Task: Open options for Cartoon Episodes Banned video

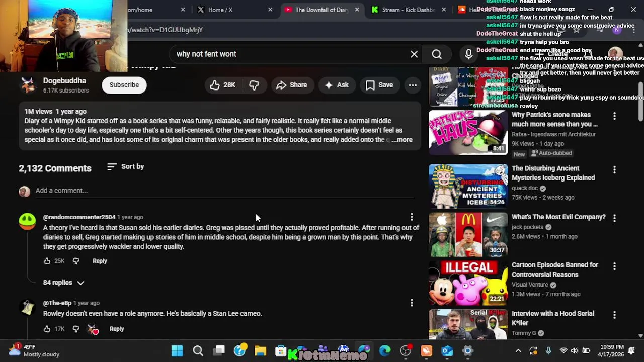Action: click(614, 266)
